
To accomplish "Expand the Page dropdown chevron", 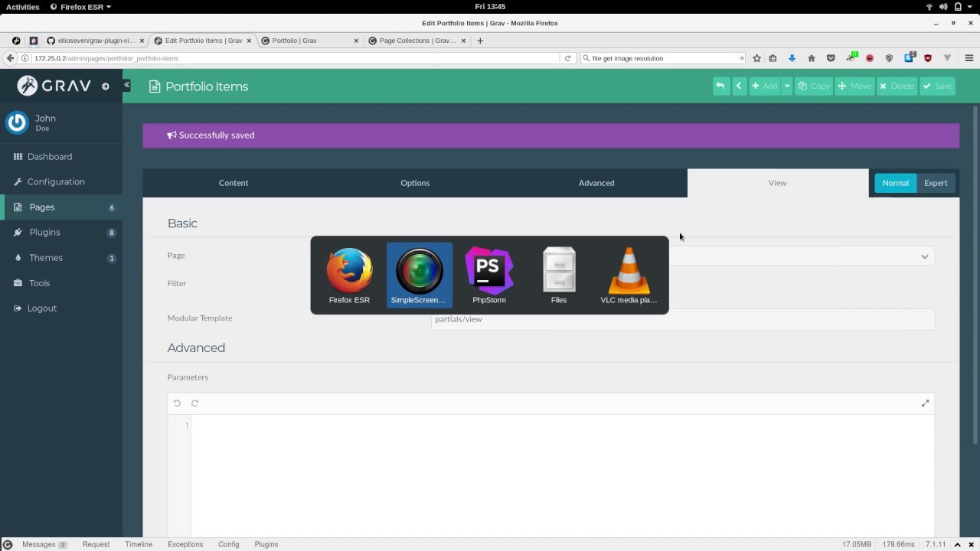I will pyautogui.click(x=925, y=256).
